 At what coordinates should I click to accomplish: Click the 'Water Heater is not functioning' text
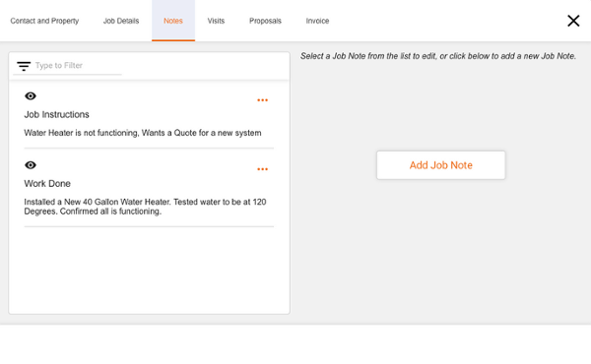143,133
